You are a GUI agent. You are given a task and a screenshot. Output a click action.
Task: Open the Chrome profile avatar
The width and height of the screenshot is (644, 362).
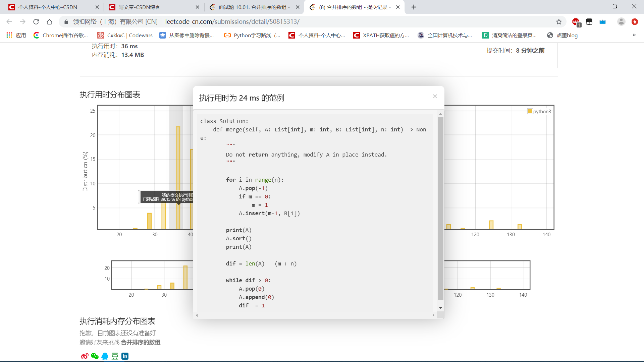pos(621,22)
